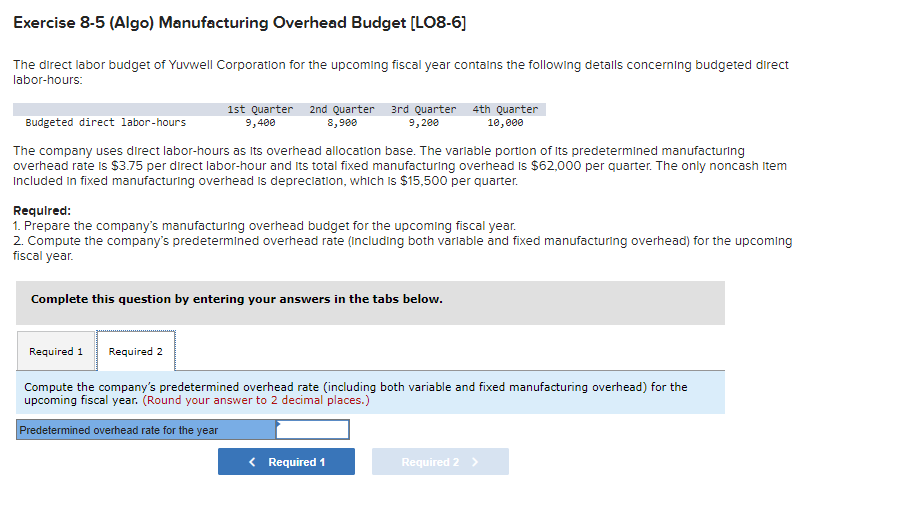Go back using the blue Required 1 button

point(286,462)
